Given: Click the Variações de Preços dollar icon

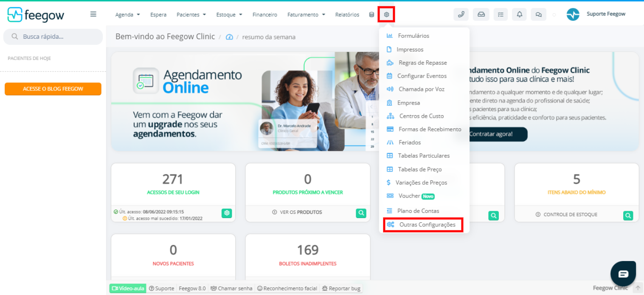Looking at the screenshot, I should coord(388,182).
